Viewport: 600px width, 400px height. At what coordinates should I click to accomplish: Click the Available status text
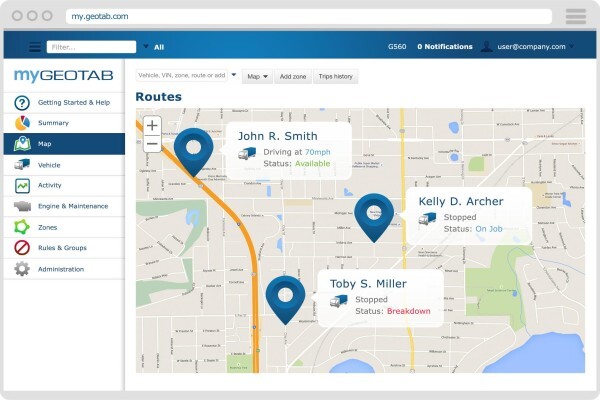click(x=312, y=163)
